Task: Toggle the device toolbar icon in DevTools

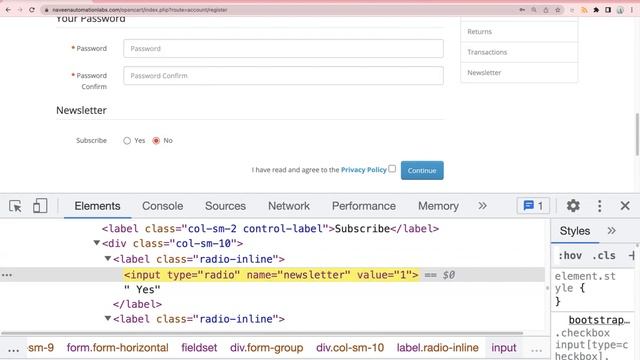Action: (x=40, y=206)
